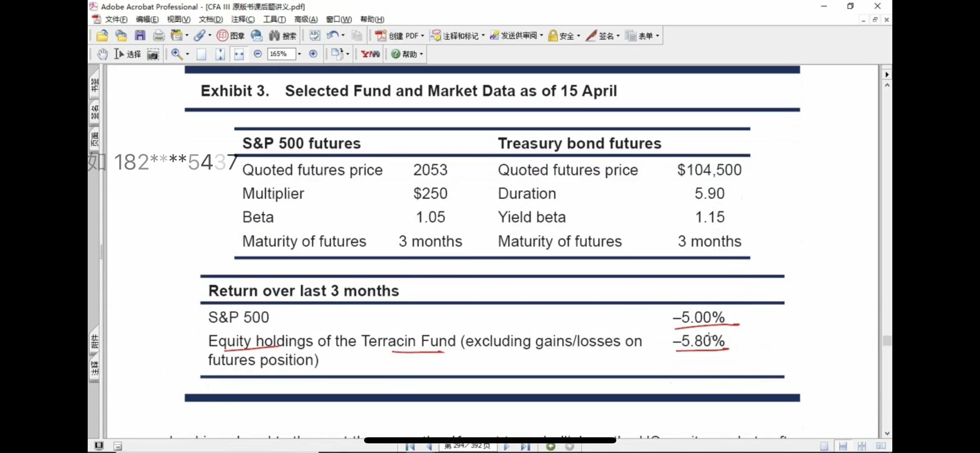The width and height of the screenshot is (980, 453).
Task: Click the fit page view icon
Action: [x=220, y=54]
